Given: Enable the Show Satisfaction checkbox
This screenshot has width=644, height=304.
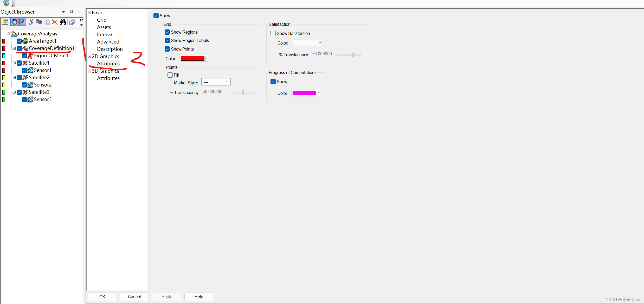Looking at the screenshot, I should pos(273,33).
